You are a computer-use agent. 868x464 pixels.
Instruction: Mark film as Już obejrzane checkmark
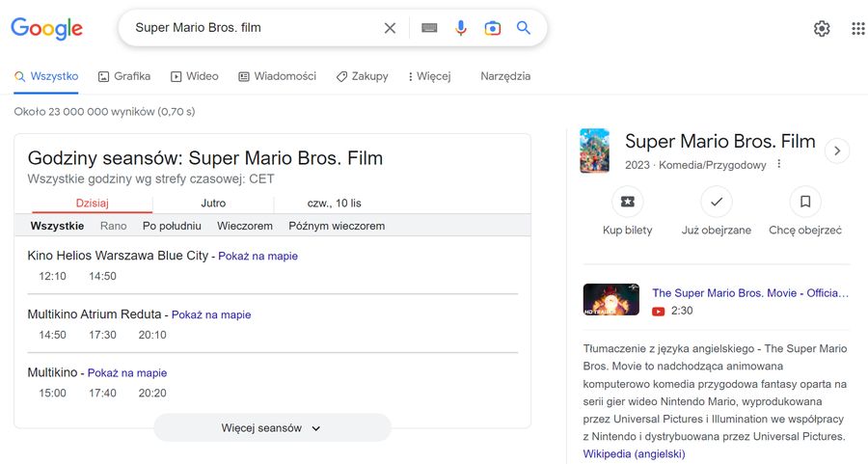pyautogui.click(x=717, y=202)
